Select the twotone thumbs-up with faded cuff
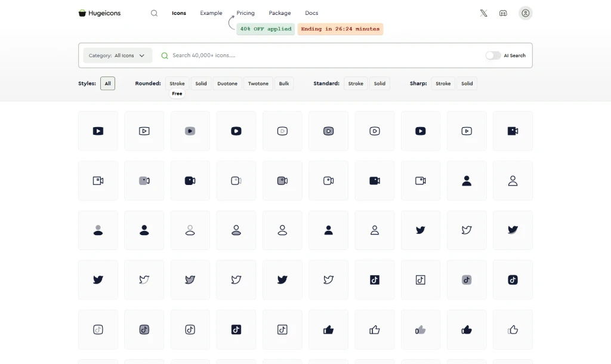This screenshot has width=611, height=364. [x=513, y=330]
